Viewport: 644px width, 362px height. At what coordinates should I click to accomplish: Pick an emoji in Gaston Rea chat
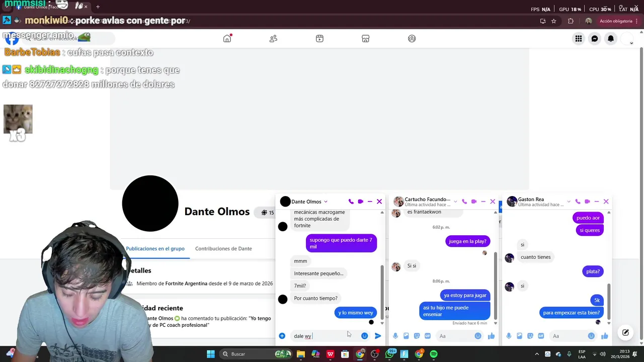point(591,336)
